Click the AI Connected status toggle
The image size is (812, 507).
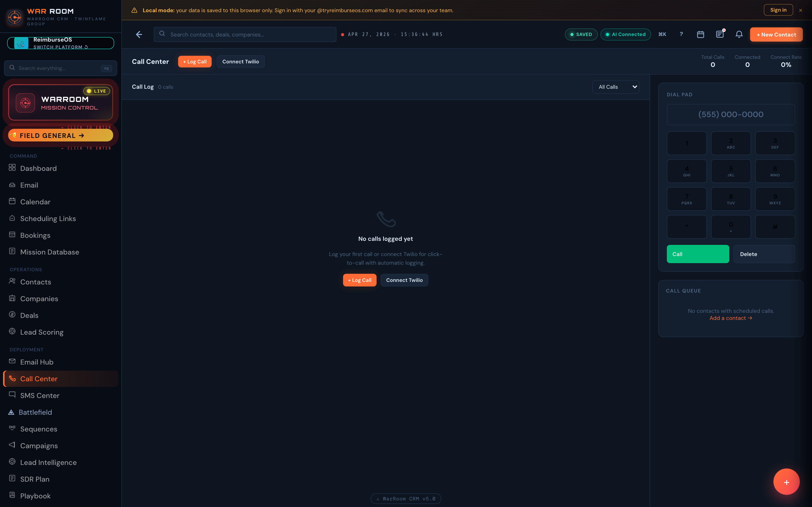click(625, 34)
